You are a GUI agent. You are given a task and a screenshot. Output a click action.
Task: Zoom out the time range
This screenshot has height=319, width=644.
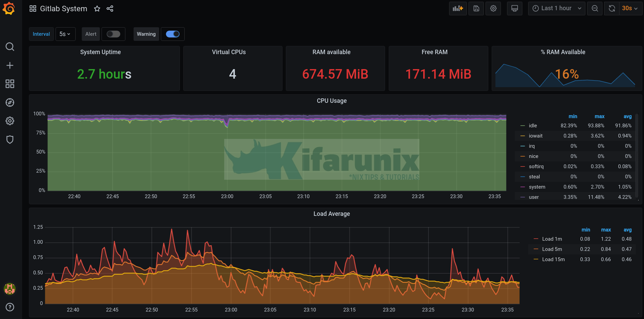tap(595, 9)
